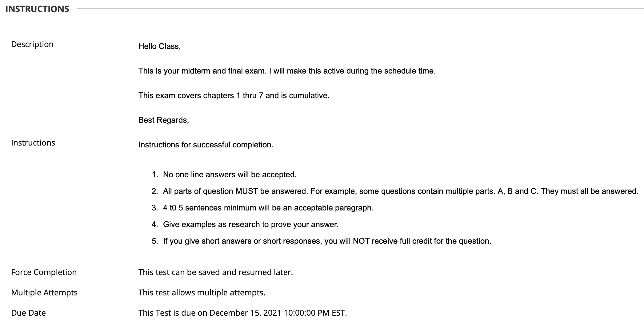Image resolution: width=644 pixels, height=320 pixels.
Task: Click 'Instructions for successful completion.' text
Action: tap(206, 145)
